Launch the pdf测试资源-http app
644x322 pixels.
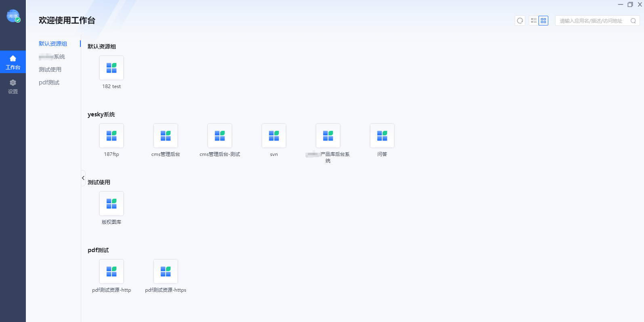112,271
